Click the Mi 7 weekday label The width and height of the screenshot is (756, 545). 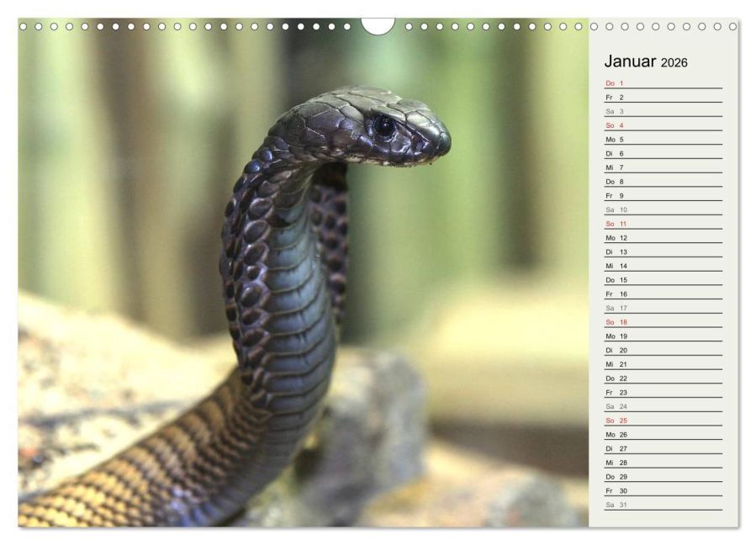[x=612, y=168]
